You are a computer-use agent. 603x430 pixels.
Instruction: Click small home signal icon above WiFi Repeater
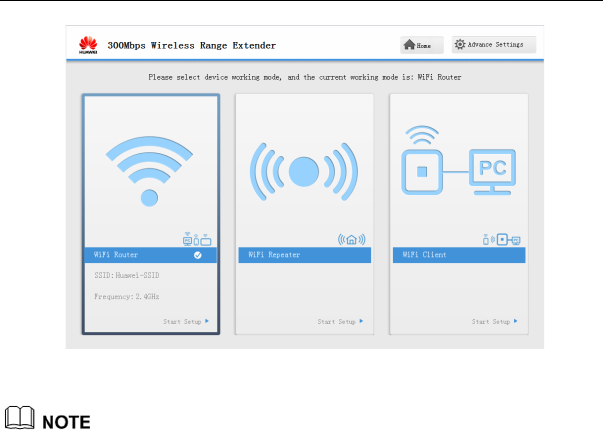point(351,240)
